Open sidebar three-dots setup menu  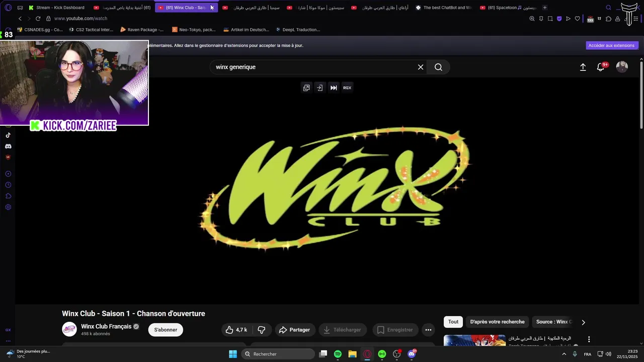click(x=8, y=341)
